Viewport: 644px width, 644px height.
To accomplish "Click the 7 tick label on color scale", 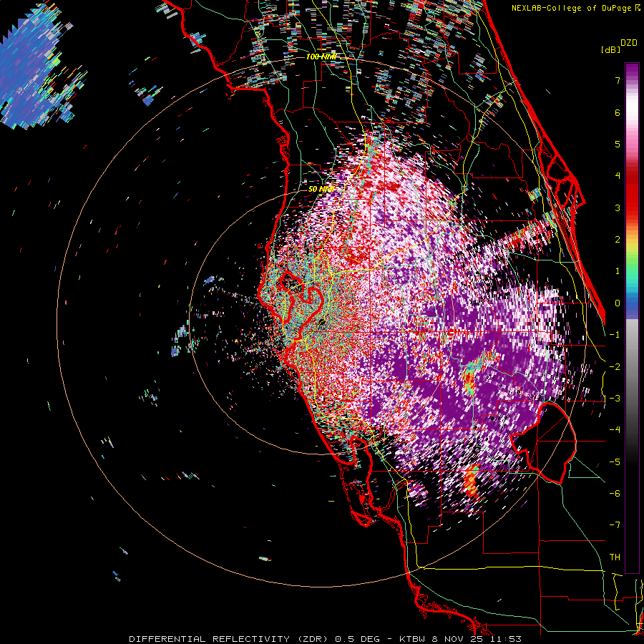I will click(x=618, y=80).
